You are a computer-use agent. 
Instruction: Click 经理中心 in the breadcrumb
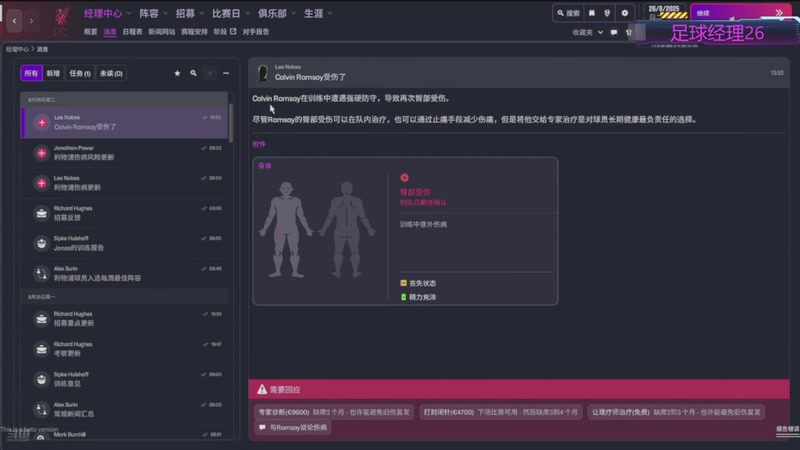coord(17,49)
